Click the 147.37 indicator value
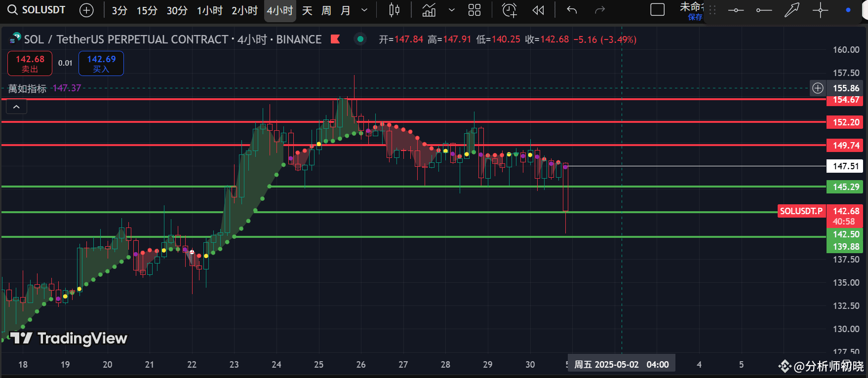 67,88
